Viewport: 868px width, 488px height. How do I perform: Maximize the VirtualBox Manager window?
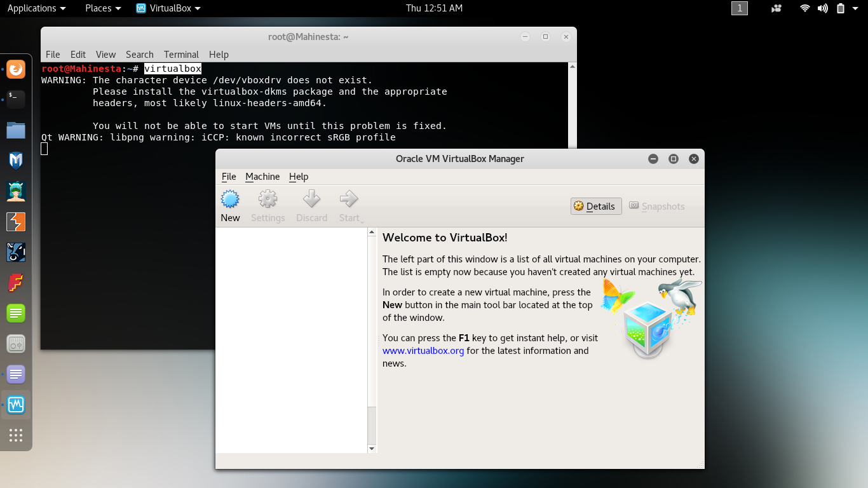[674, 159]
